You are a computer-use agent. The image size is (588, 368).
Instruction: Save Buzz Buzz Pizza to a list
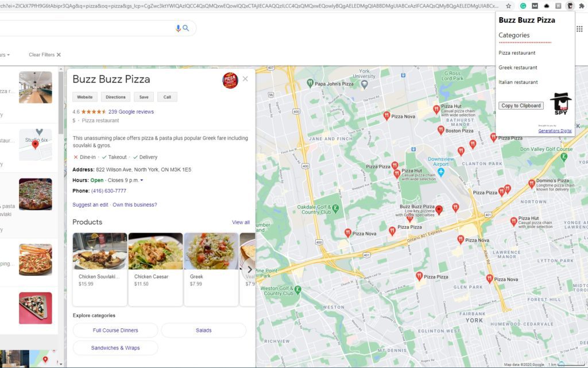144,97
